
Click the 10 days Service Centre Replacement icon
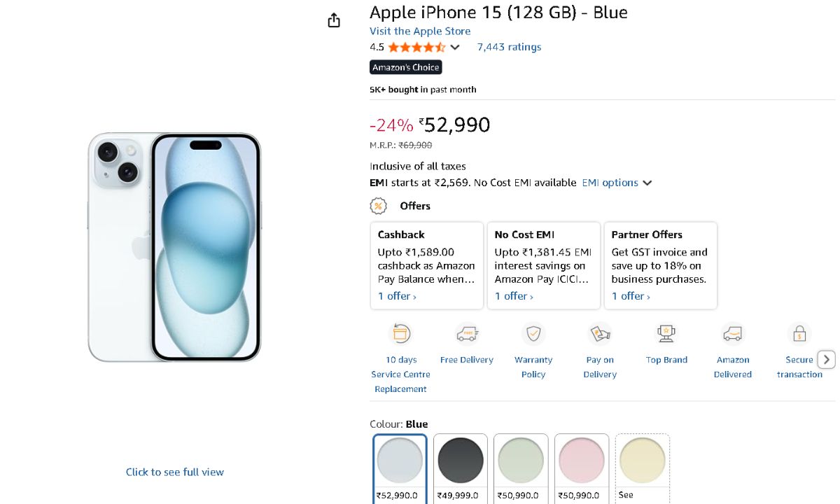tap(400, 333)
